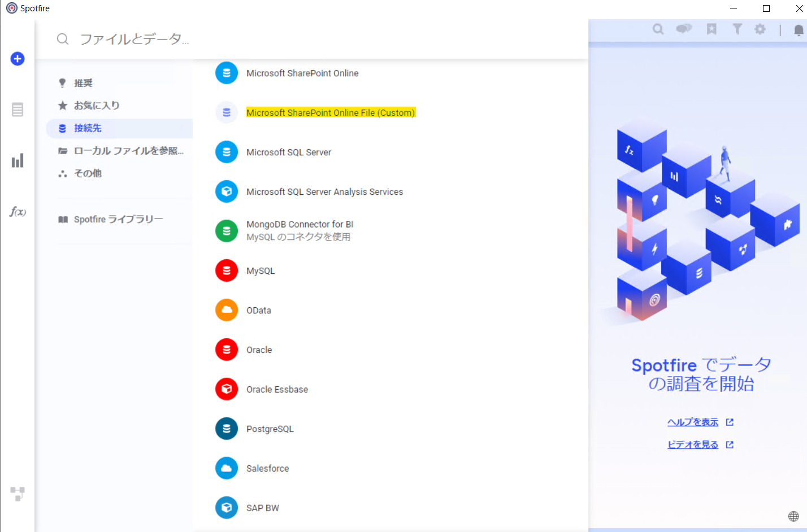Select the その他 (Other) category
The height and width of the screenshot is (532, 807).
click(x=119, y=173)
